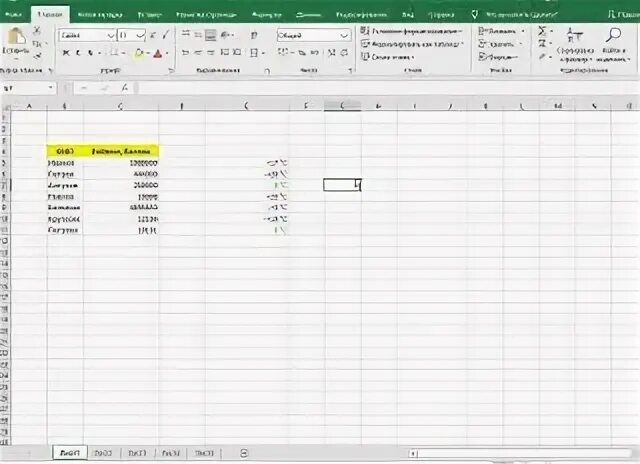Merge and center the selected cells
Screen dimensions: 640x464
click(254, 53)
